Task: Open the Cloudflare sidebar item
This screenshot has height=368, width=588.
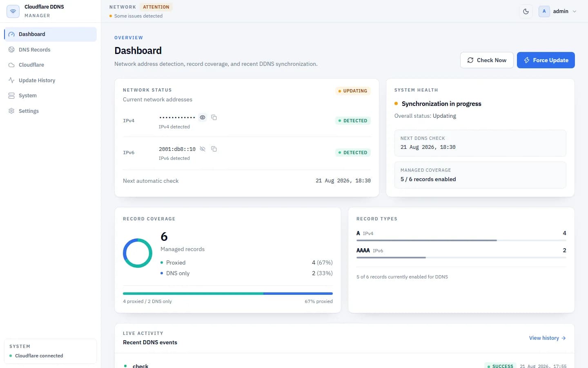Action: (50, 65)
